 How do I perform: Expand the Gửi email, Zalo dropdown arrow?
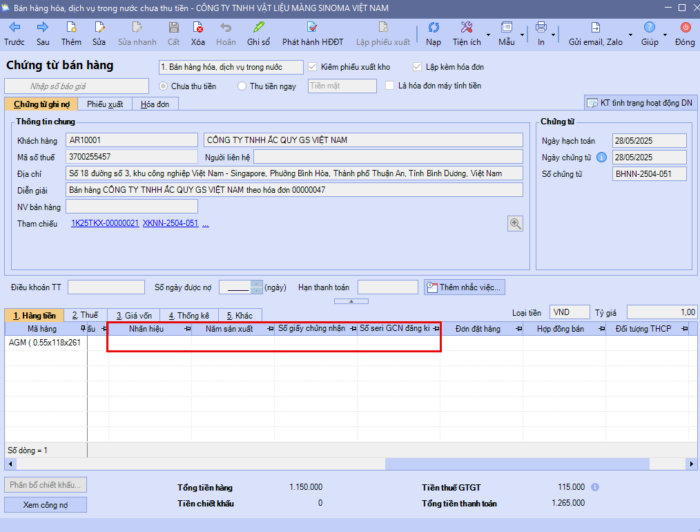(630, 35)
